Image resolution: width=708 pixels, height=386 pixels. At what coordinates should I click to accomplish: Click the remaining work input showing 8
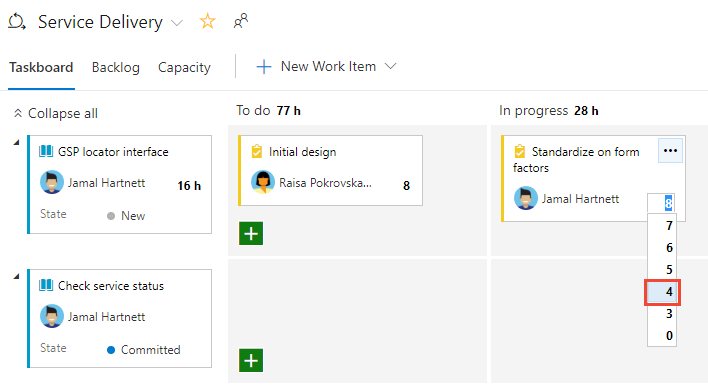tap(661, 203)
